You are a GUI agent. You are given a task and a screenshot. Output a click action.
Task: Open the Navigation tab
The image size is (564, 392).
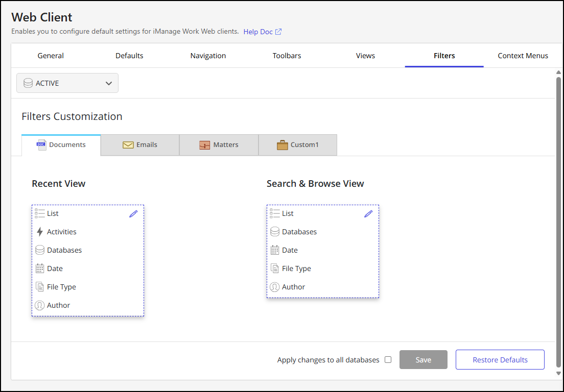tap(208, 56)
